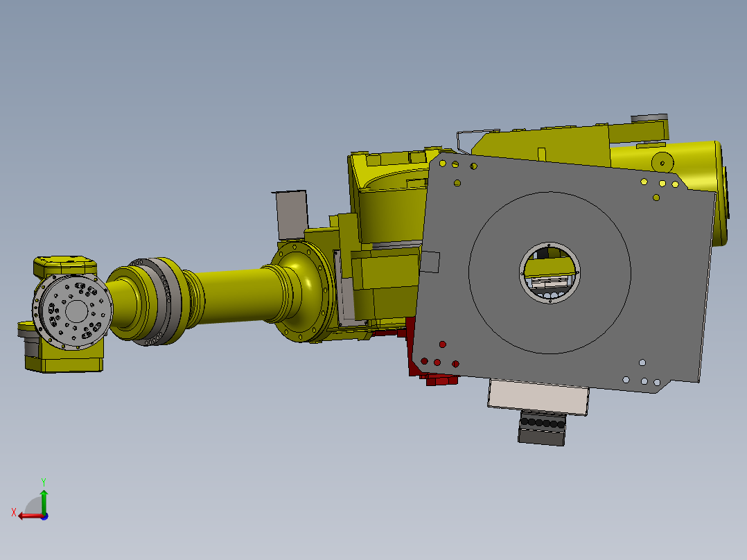
Task: Click the red X axis arrow on triad
Action: point(30,516)
